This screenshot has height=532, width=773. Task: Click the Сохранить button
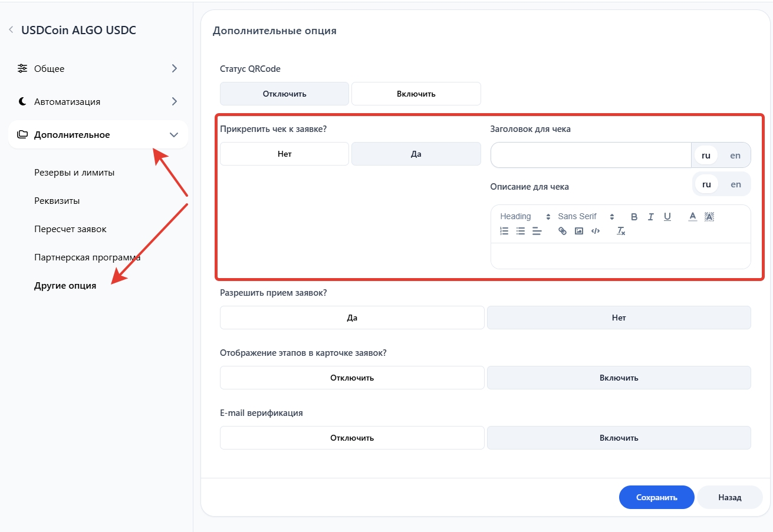[x=656, y=497]
